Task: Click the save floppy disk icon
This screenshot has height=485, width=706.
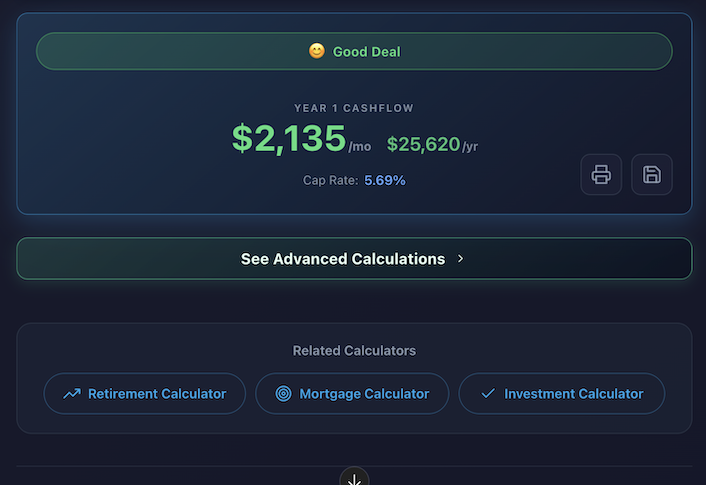Action: (x=651, y=175)
